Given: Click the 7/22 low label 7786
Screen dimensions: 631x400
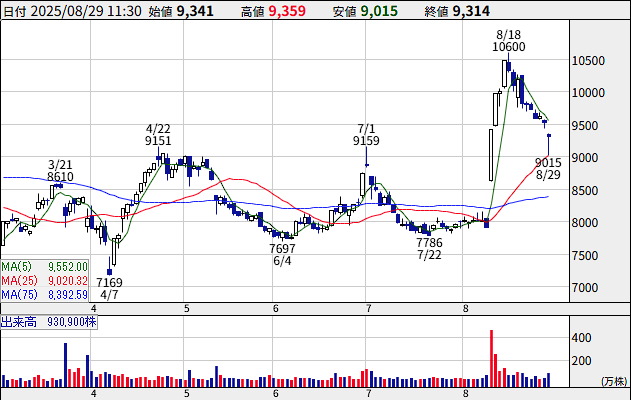Looking at the screenshot, I should tap(429, 243).
